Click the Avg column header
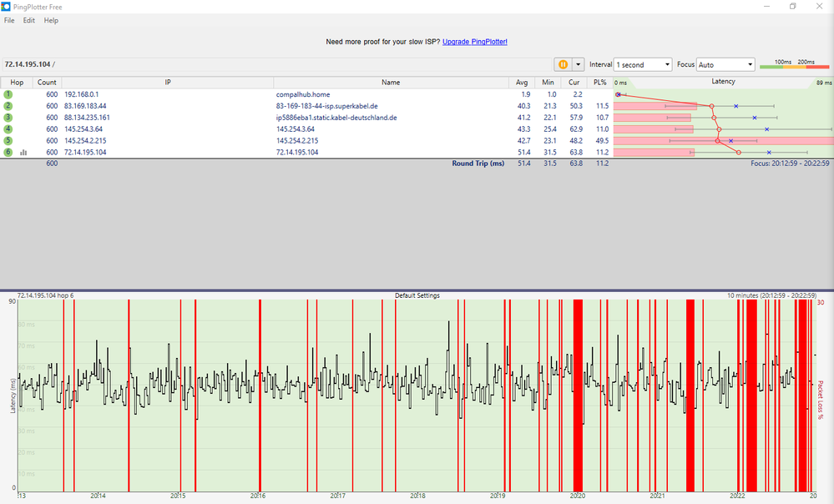Image resolution: width=834 pixels, height=504 pixels. coord(522,83)
